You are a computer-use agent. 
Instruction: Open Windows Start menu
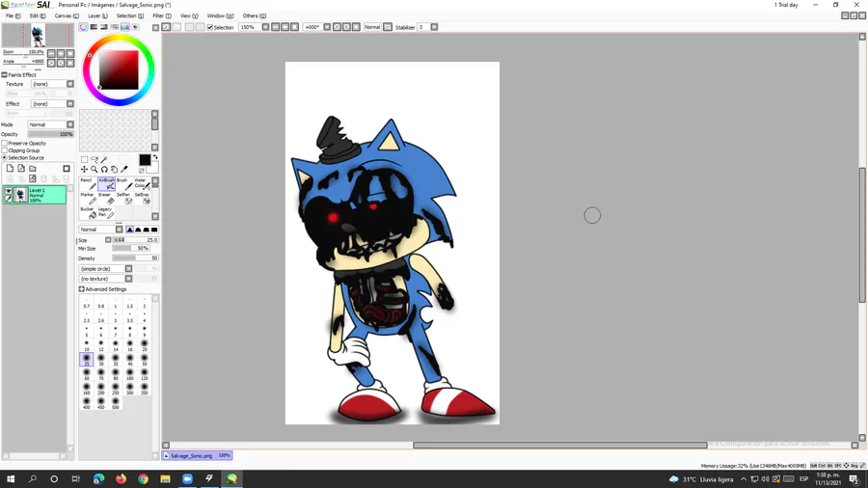(11, 479)
